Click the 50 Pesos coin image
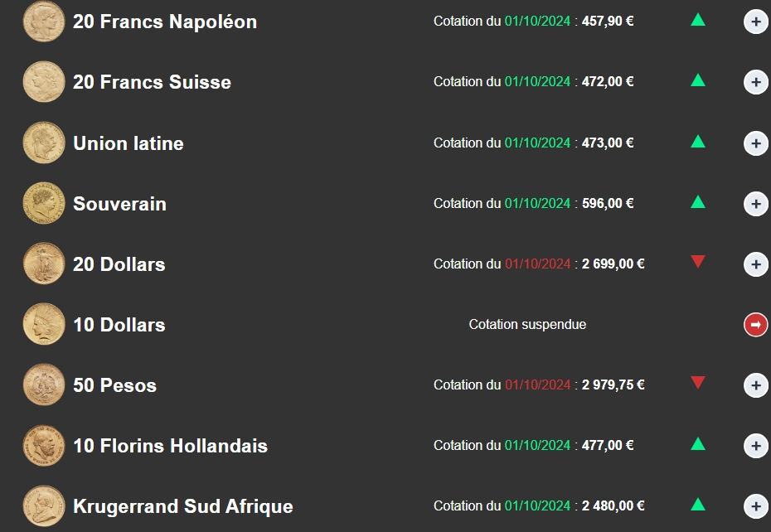The image size is (771, 532). 44,385
